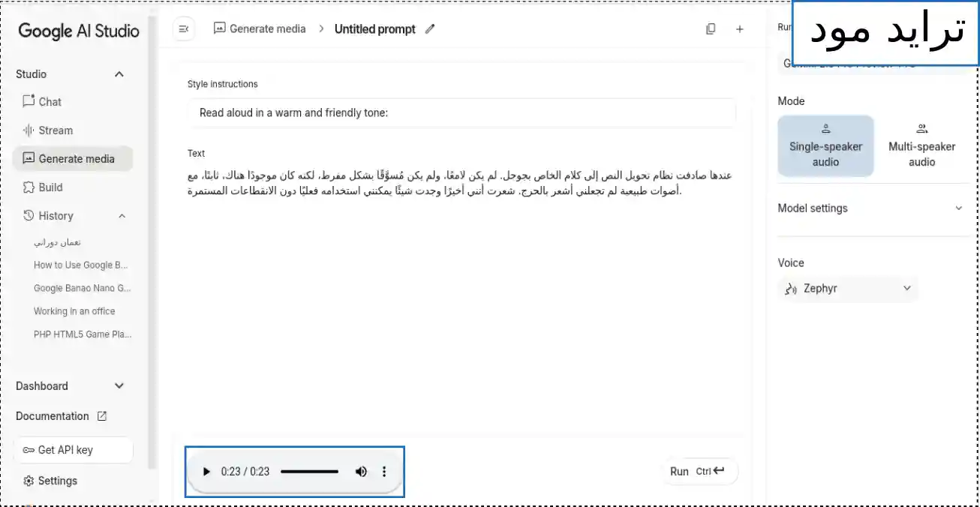Collapse the History list
Image resolution: width=980 pixels, height=507 pixels.
pos(122,216)
